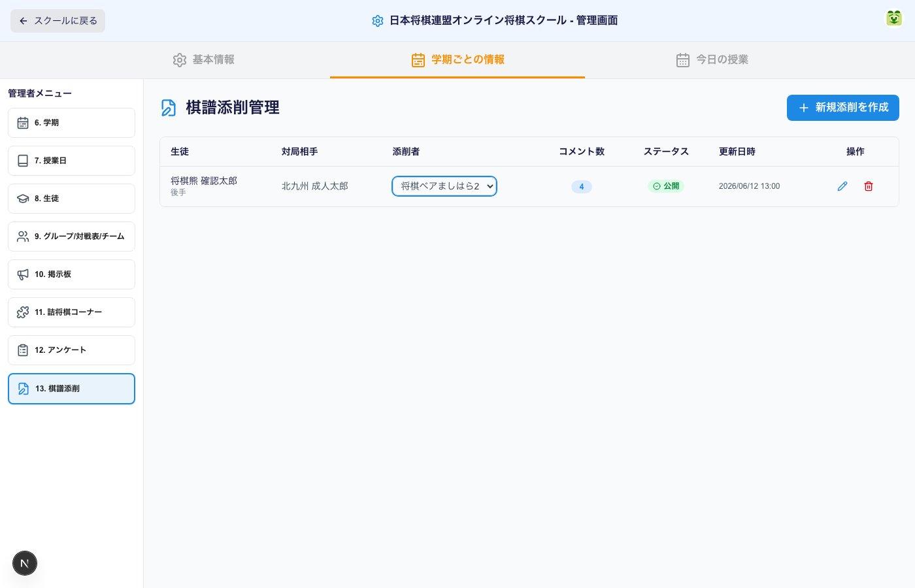Click the 公開 status badge
The image size is (915, 588).
point(666,186)
